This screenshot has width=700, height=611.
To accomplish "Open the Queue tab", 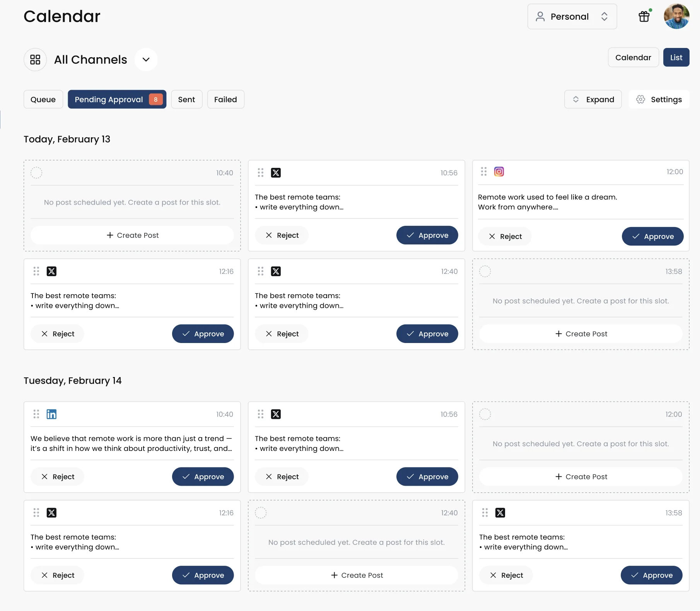I will [x=43, y=99].
